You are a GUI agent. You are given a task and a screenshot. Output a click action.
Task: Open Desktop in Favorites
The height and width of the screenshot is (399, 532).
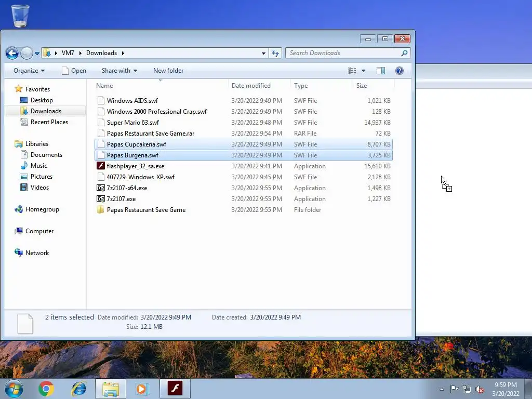click(x=42, y=100)
